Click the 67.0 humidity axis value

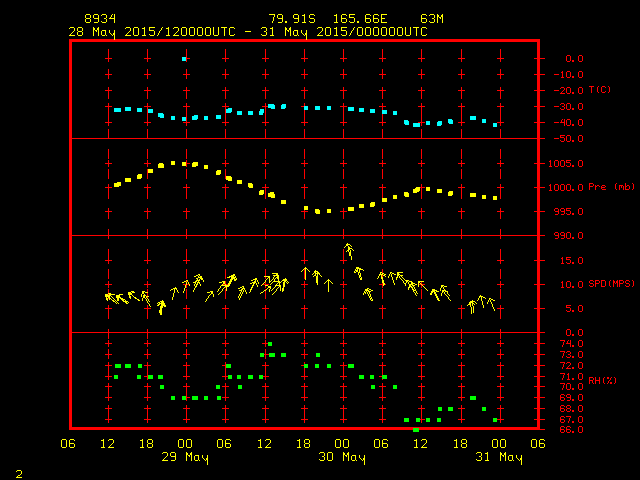[x=571, y=420]
